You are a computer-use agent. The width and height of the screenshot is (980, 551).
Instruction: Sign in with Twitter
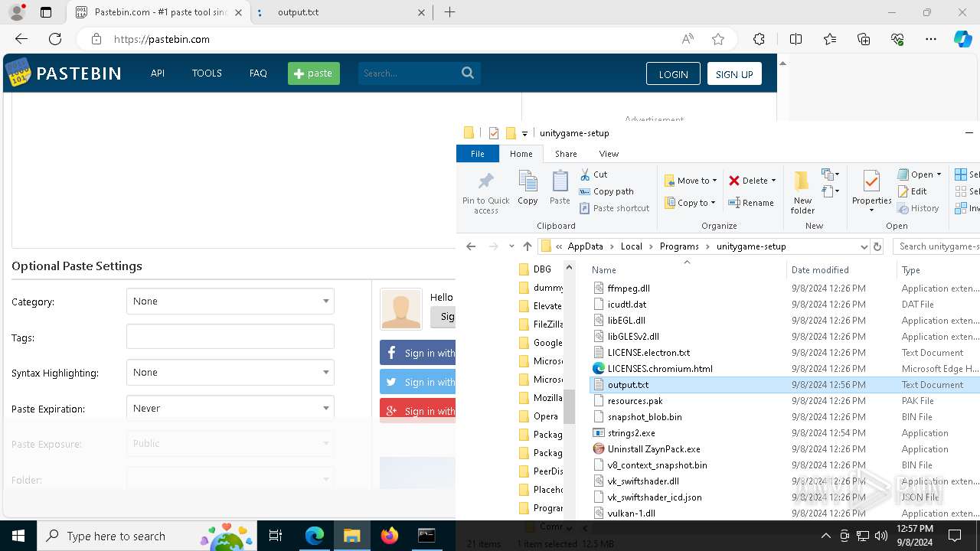(x=418, y=382)
